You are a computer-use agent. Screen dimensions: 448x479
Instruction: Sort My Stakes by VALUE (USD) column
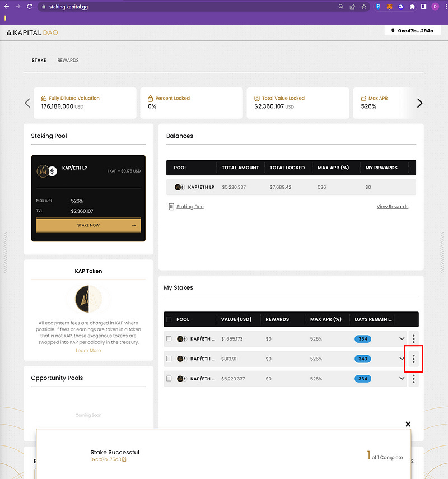(236, 319)
